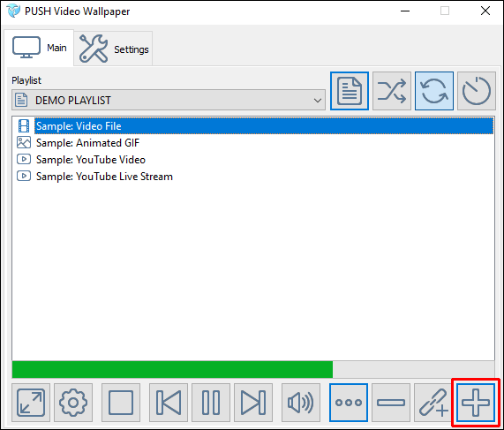Seek within the green playback progress bar

[x=253, y=370]
